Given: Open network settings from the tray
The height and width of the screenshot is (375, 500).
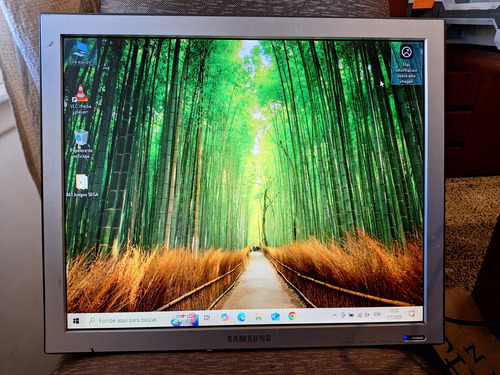Looking at the screenshot, I should coord(359,315).
